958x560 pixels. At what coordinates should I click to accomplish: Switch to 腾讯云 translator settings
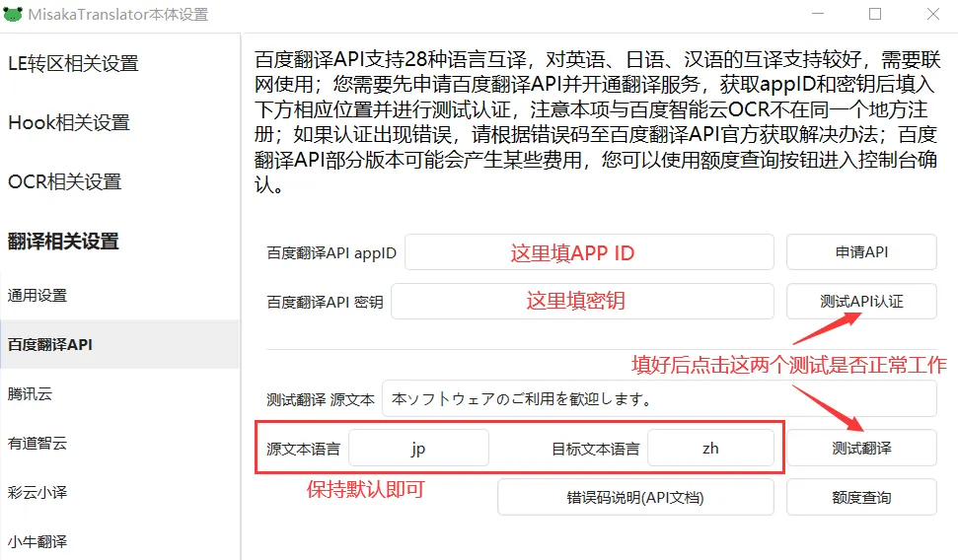pos(30,394)
